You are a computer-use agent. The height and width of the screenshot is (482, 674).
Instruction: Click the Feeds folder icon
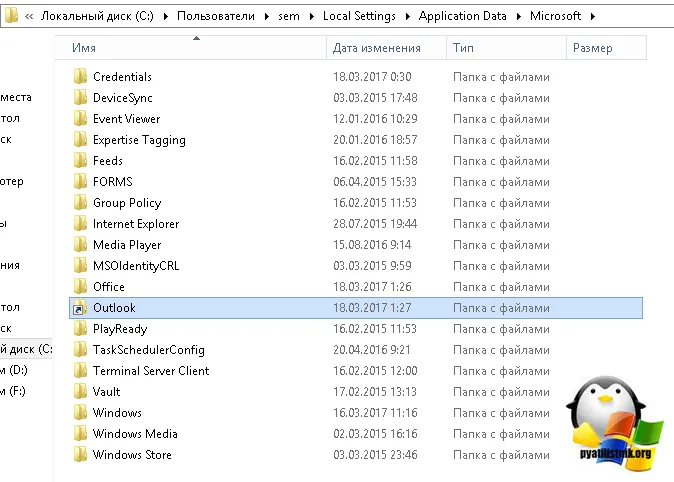coord(80,161)
